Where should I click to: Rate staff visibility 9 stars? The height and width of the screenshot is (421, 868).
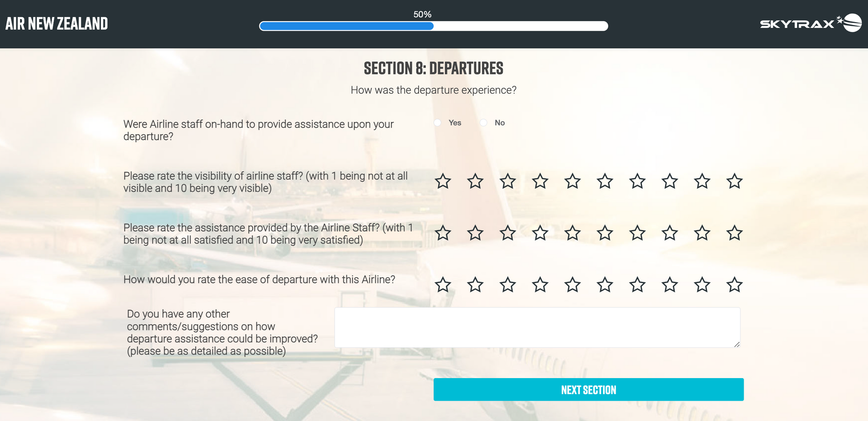coord(702,181)
